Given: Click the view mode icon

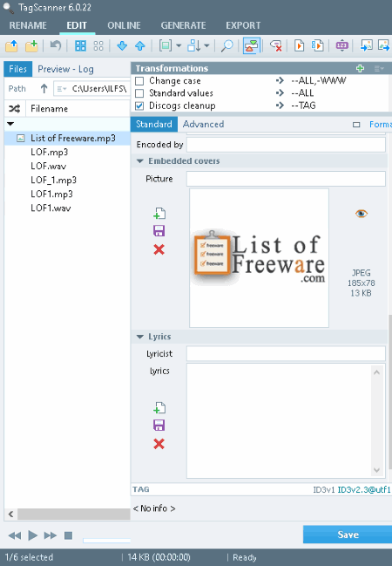Looking at the screenshot, I should (166, 46).
